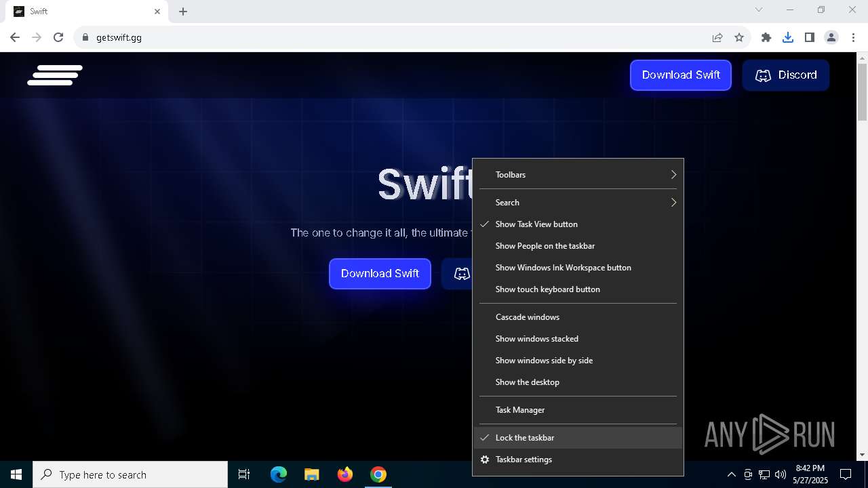Launch Microsoft Edge from the taskbar
Viewport: 868px width, 488px height.
[x=279, y=474]
